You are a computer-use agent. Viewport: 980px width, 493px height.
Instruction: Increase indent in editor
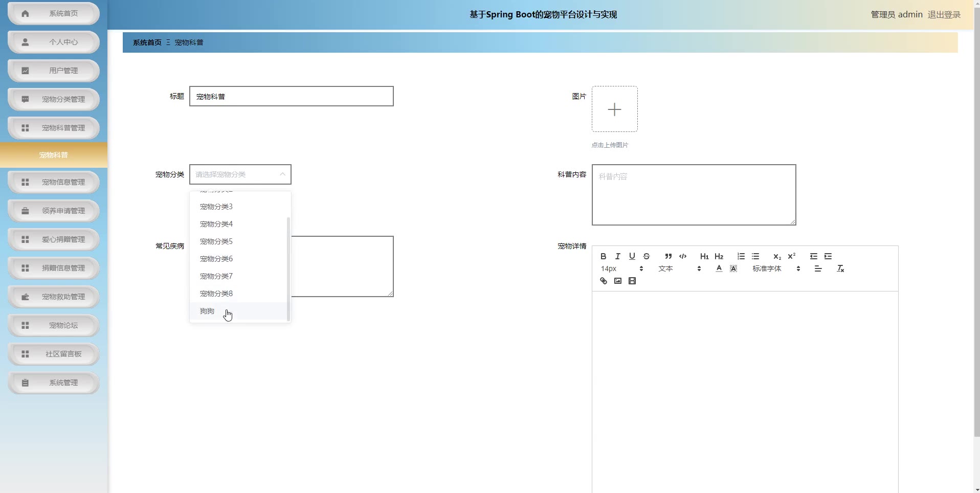point(828,256)
